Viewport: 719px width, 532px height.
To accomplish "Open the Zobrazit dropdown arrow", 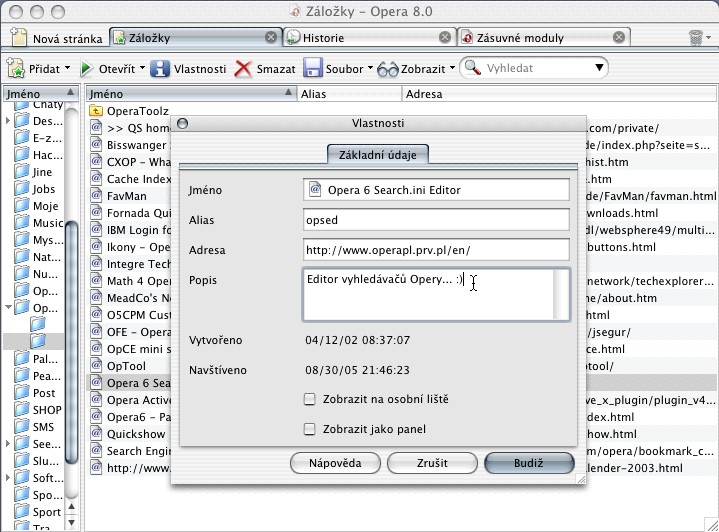I will [452, 68].
